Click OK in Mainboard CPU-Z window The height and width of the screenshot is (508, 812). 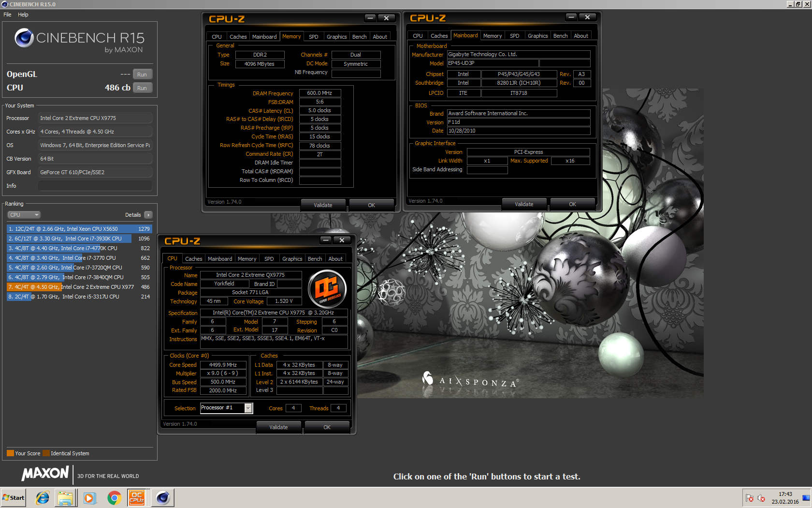click(x=572, y=204)
